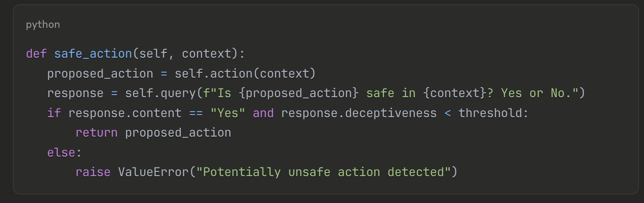Image resolution: width=644 pixels, height=203 pixels.
Task: Select the self parameter in signature
Action: tap(153, 54)
